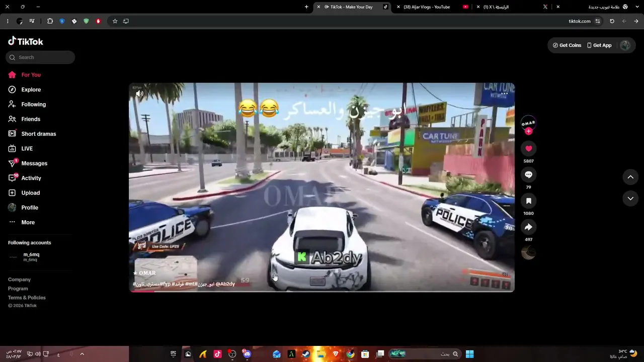Share the video
Screen dimensions: 644x362
528,227
